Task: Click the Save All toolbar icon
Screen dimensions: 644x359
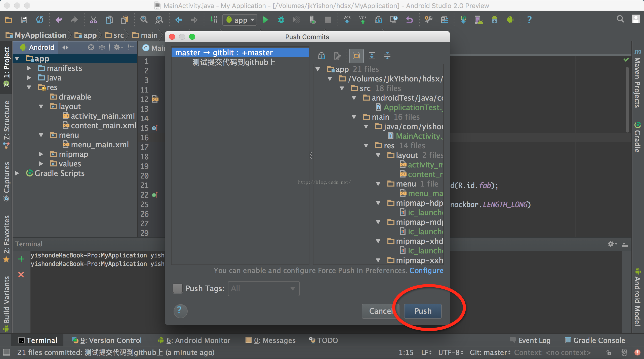Action: (24, 20)
